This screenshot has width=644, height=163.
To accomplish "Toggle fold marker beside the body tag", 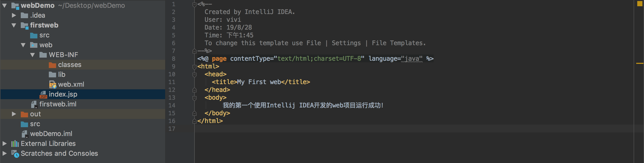I will pos(194,98).
